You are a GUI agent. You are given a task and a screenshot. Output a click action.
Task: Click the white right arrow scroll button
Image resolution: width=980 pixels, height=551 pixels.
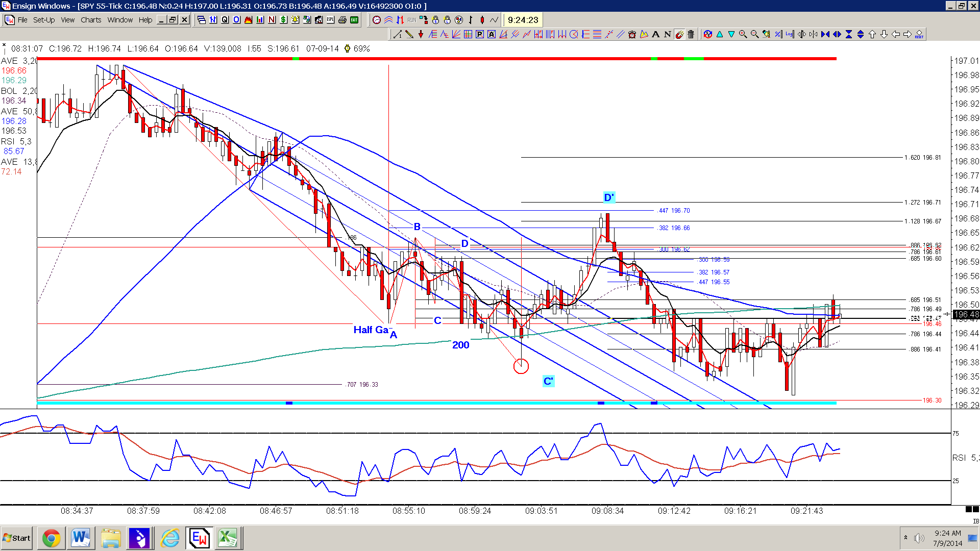pos(908,34)
